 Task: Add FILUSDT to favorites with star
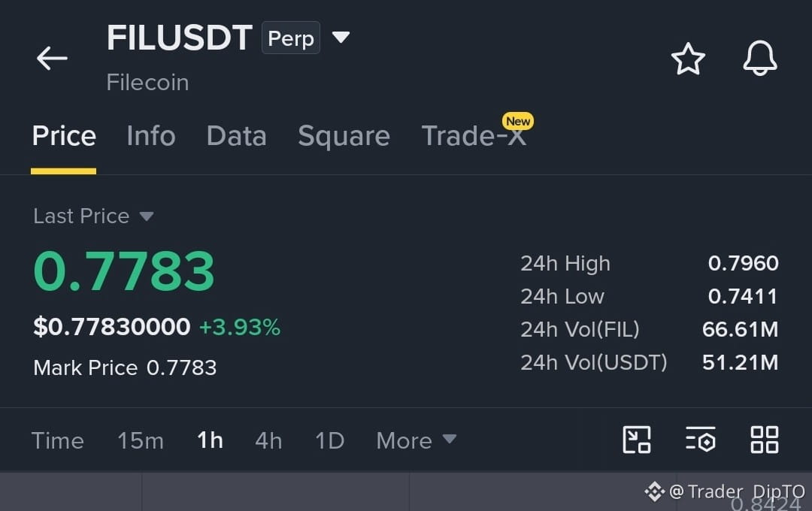pos(688,59)
